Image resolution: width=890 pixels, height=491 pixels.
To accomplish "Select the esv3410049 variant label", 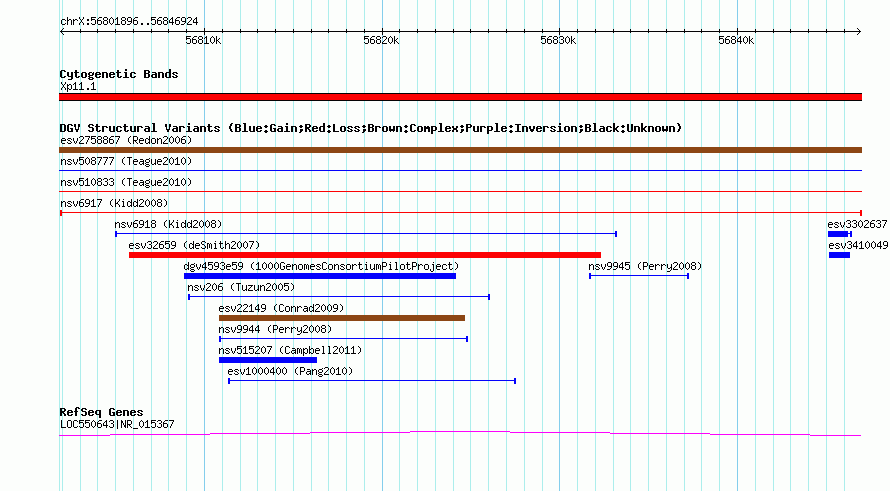I will (x=858, y=245).
